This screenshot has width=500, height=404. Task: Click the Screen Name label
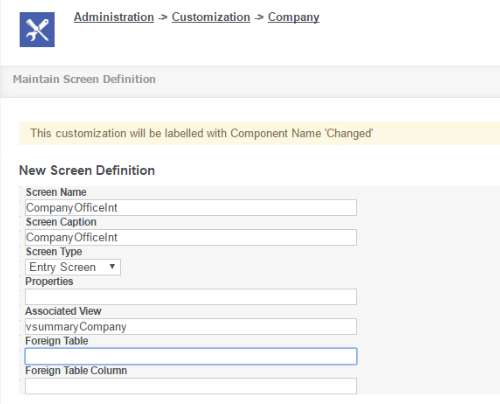[56, 192]
